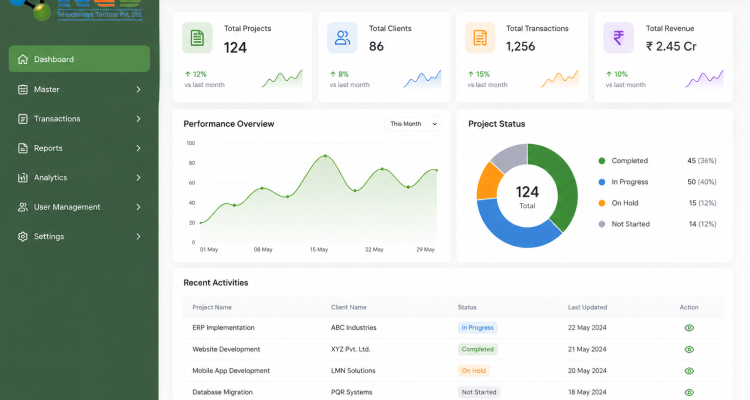Click the Transactions list icon
The height and width of the screenshot is (400, 750).
pyautogui.click(x=22, y=119)
